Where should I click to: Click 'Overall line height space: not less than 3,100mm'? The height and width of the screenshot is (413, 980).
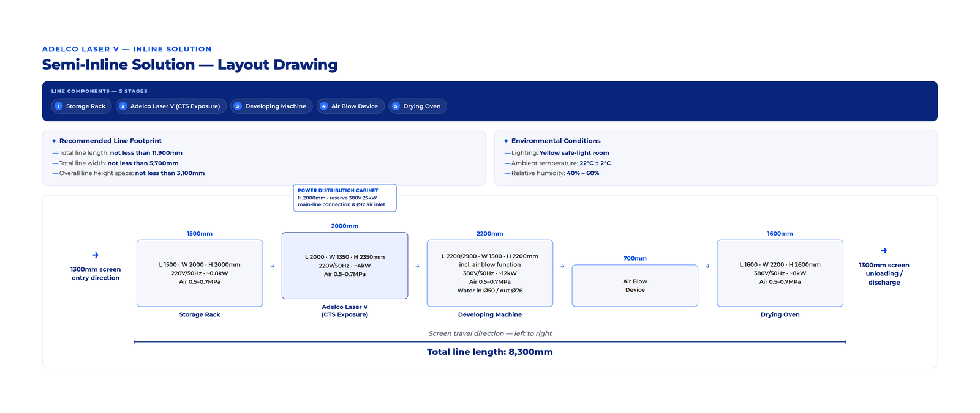coord(132,173)
